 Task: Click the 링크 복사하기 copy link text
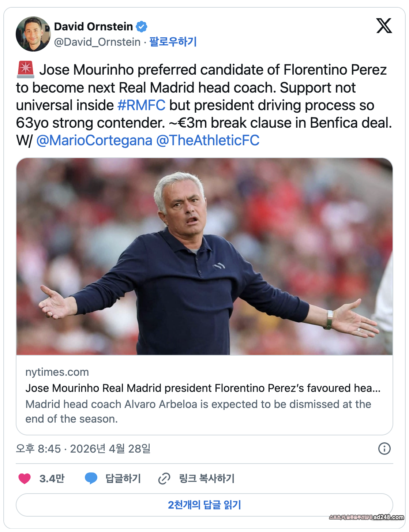click(x=207, y=478)
